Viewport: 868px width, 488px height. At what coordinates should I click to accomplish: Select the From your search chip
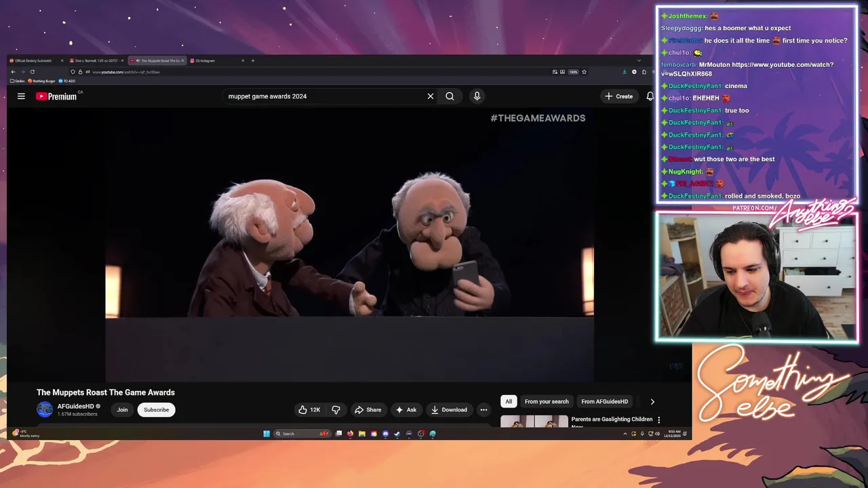(x=547, y=401)
